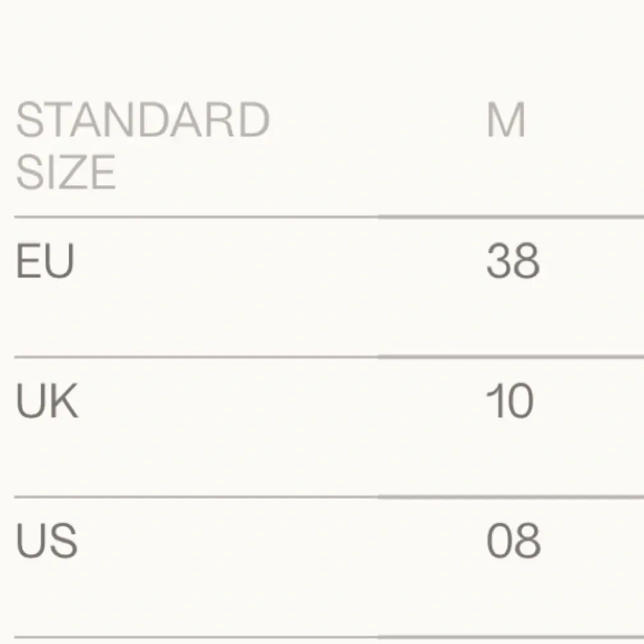Click the EU row label
This screenshot has height=644, width=644.
45,261
